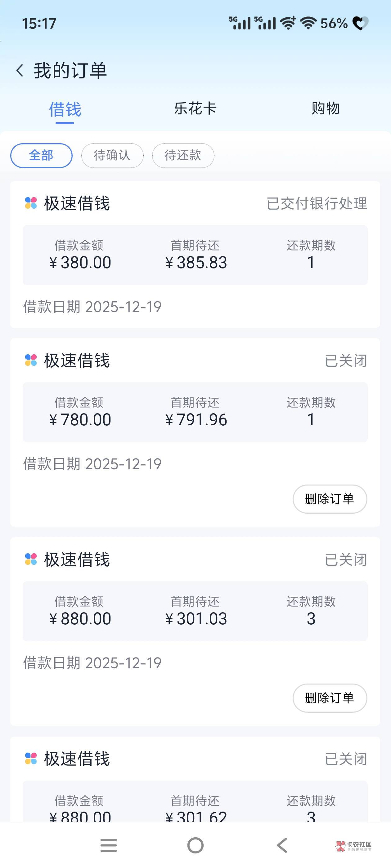This screenshot has width=391, height=868.
Task: Open the 购物 tab
Action: [325, 108]
